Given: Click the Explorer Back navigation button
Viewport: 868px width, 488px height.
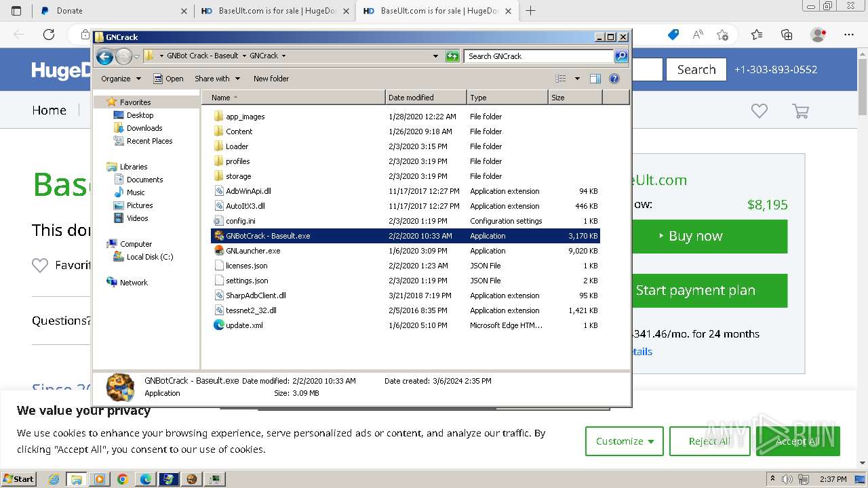Looking at the screenshot, I should coord(104,56).
